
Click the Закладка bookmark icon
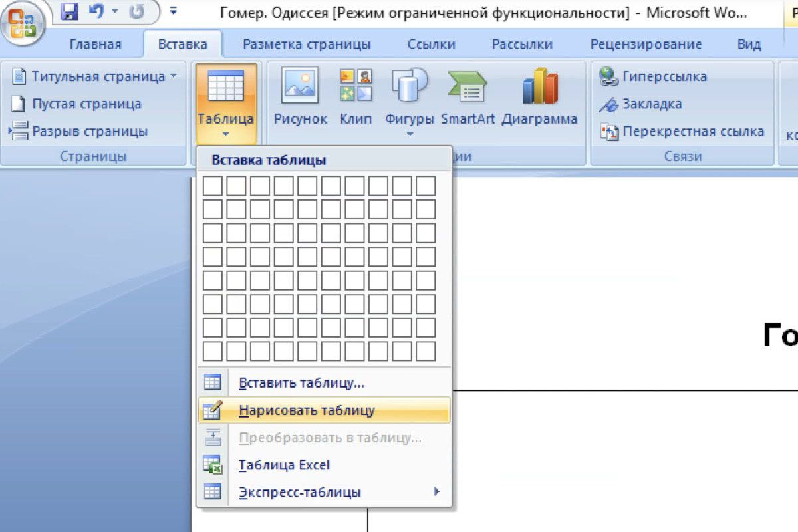[608, 104]
